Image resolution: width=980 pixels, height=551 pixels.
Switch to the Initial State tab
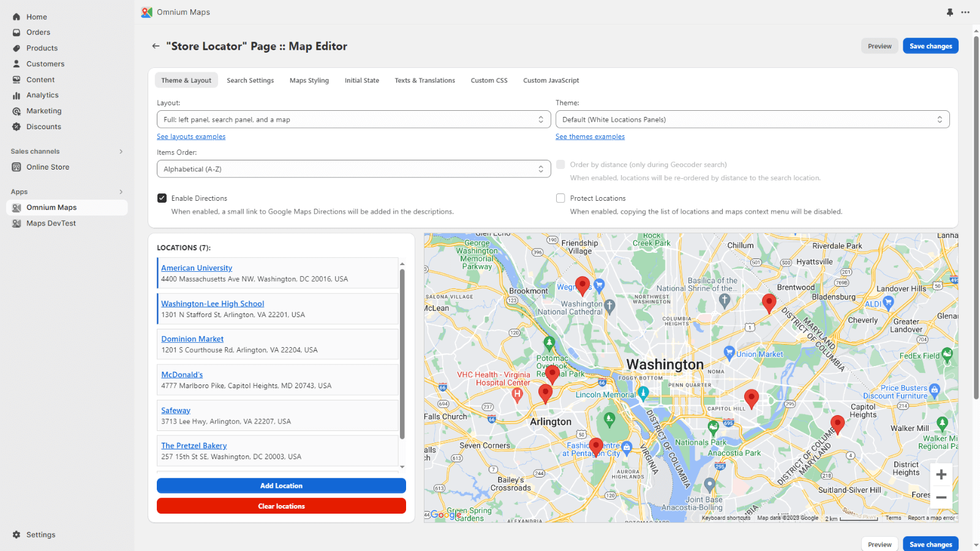(362, 80)
